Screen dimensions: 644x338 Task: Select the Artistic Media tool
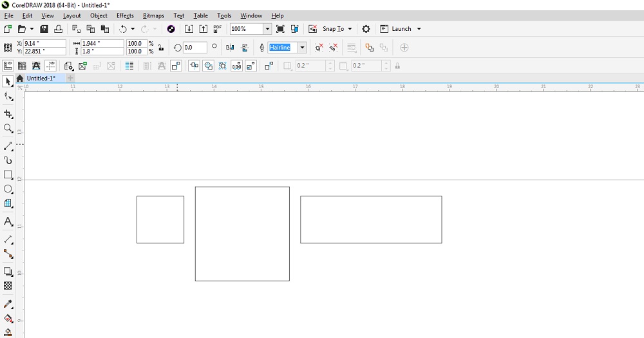coord(8,160)
